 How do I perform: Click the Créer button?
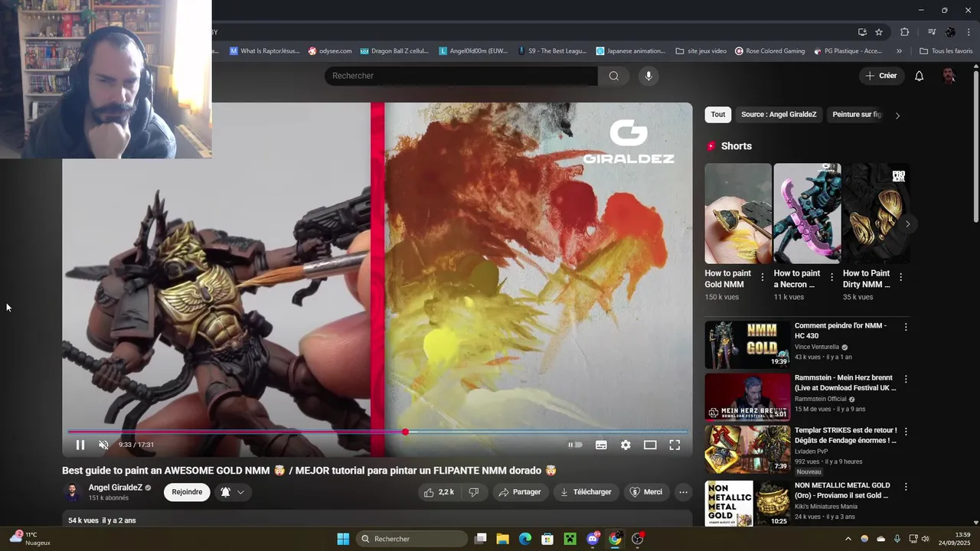click(x=881, y=76)
